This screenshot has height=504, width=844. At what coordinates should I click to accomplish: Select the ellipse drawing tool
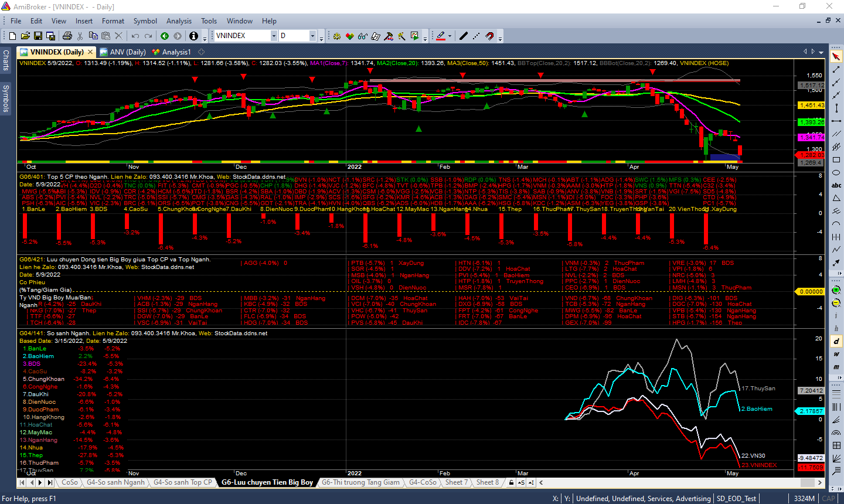836,172
